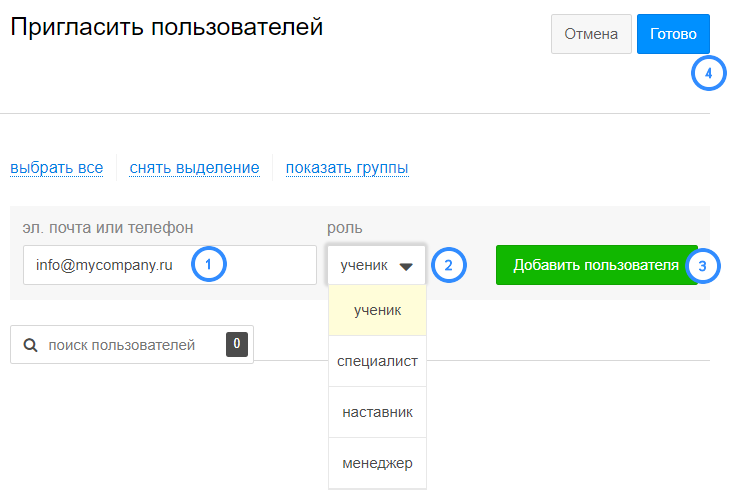The height and width of the screenshot is (496, 729).
Task: Pick наставник in the role dropdown list
Action: [x=377, y=412]
